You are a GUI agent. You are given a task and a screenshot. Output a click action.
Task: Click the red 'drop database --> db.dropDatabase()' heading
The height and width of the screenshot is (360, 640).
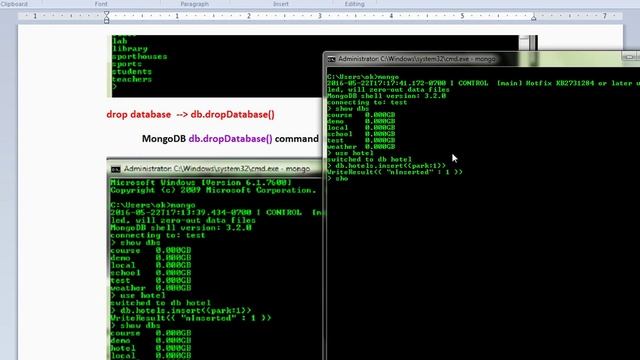click(190, 115)
